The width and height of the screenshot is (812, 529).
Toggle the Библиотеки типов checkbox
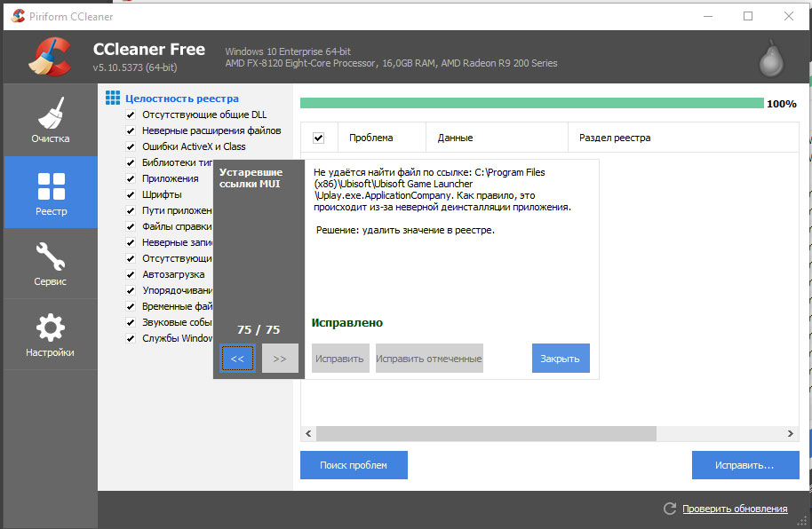[x=131, y=163]
